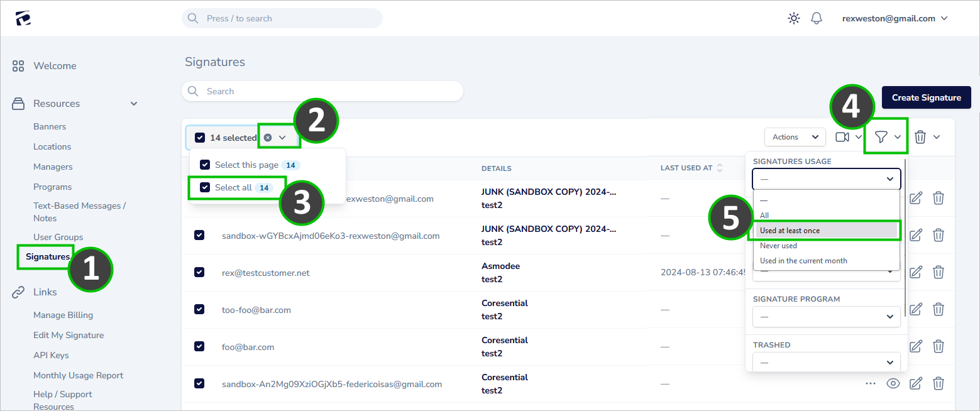Viewport: 980px width, 411px height.
Task: Open the Signature Program dropdown
Action: tap(825, 317)
